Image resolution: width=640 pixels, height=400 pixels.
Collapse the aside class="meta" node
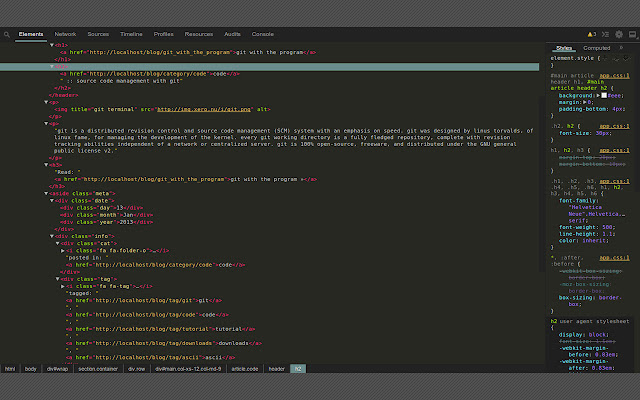click(x=47, y=193)
